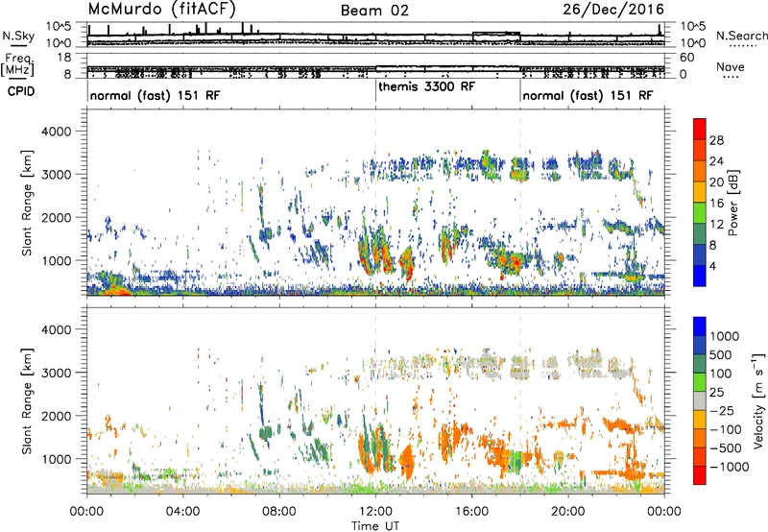Click the bright blue bottom segment of Power colorbar
The width and height of the screenshot is (768, 532).
(x=700, y=276)
